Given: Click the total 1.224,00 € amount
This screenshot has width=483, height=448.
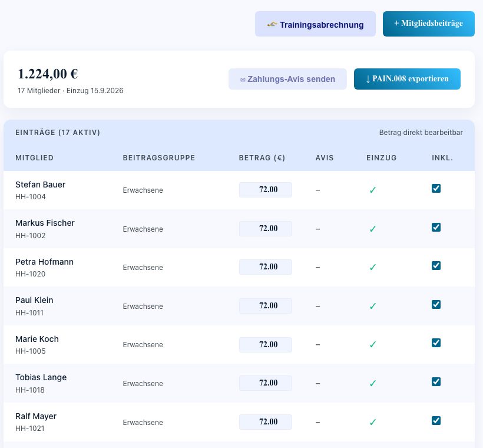Looking at the screenshot, I should click(48, 74).
